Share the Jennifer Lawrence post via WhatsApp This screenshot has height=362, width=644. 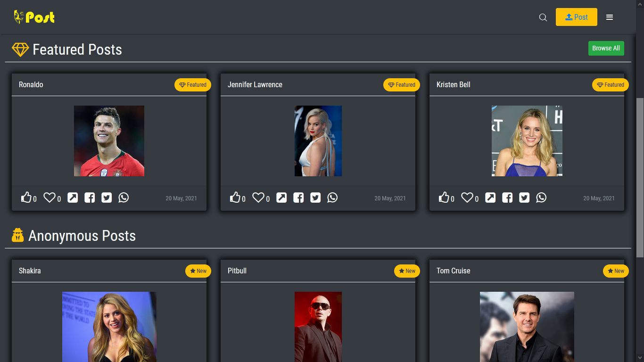point(332,197)
